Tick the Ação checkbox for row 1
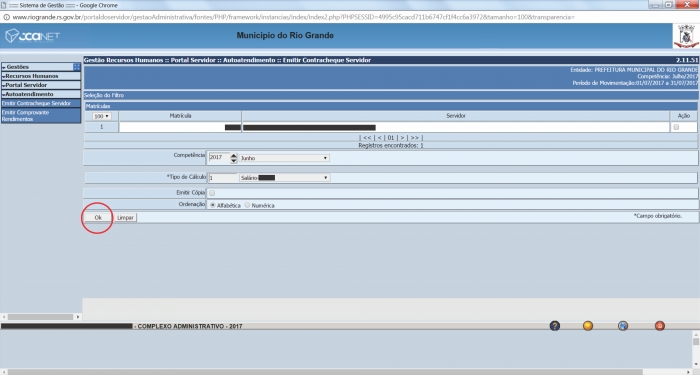Image resolution: width=700 pixels, height=375 pixels. click(676, 127)
